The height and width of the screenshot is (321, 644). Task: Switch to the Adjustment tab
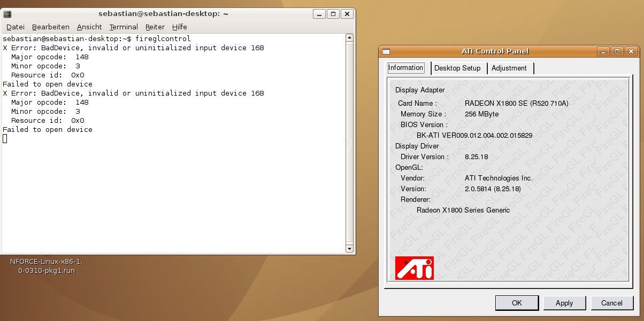click(510, 68)
